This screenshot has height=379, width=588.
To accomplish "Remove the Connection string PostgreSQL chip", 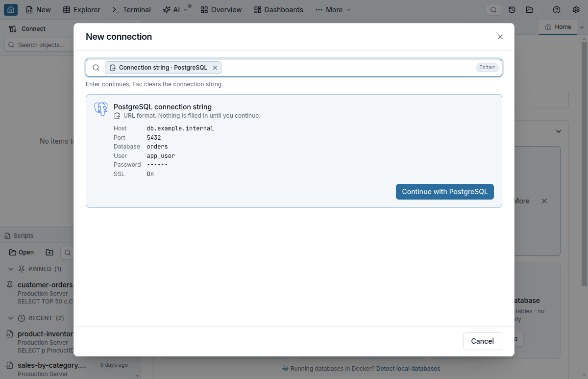I will pyautogui.click(x=215, y=68).
